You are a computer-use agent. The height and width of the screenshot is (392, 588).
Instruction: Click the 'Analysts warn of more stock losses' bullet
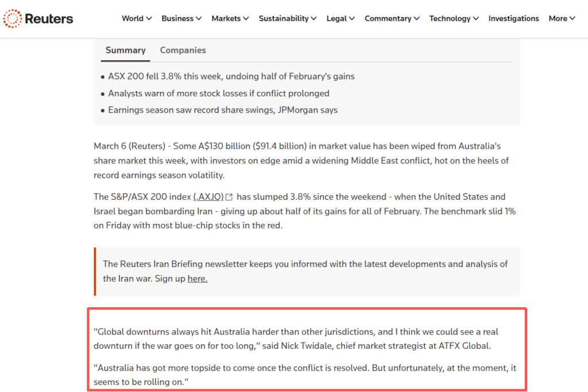coord(219,94)
